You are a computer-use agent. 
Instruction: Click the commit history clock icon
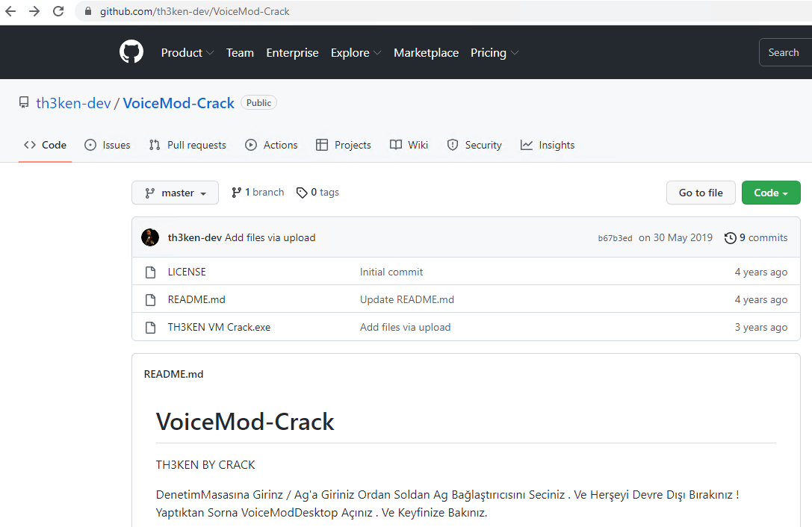click(730, 237)
